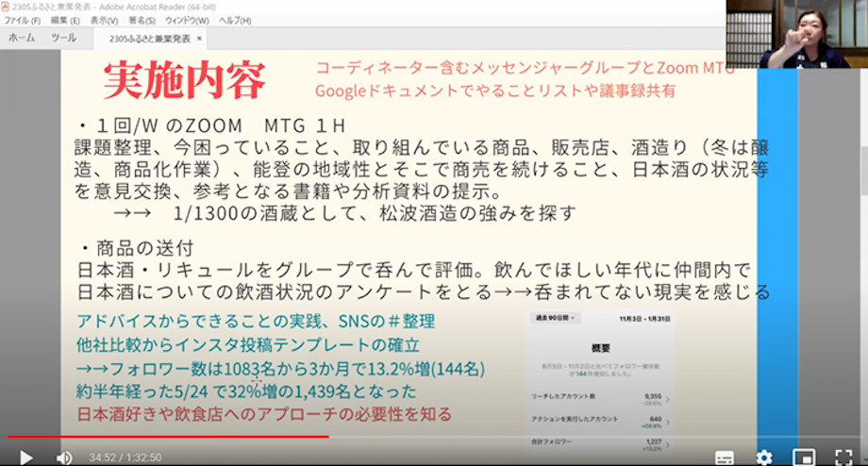868x466 pixels.
Task: Click the 実施内容 heading
Action: (184, 80)
